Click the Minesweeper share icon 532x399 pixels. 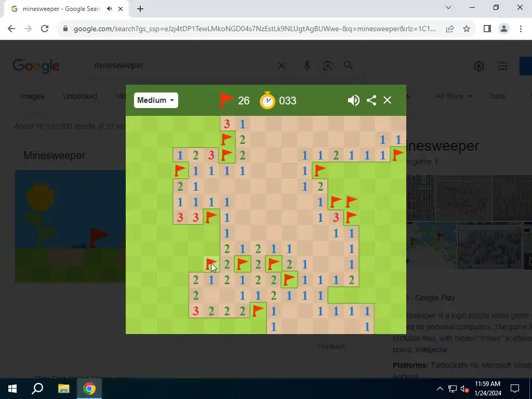[371, 100]
